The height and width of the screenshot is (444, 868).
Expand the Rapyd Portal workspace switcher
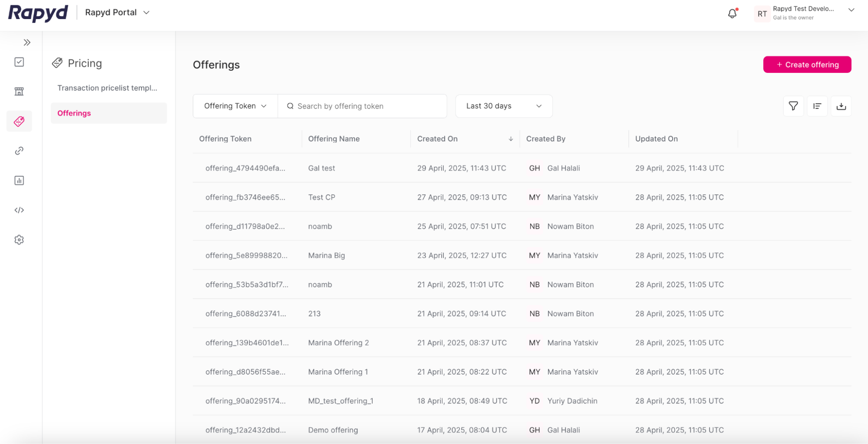(x=117, y=12)
